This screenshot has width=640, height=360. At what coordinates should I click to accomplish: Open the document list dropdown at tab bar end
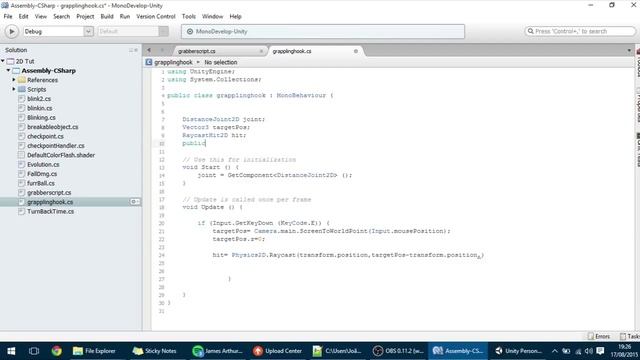point(629,51)
